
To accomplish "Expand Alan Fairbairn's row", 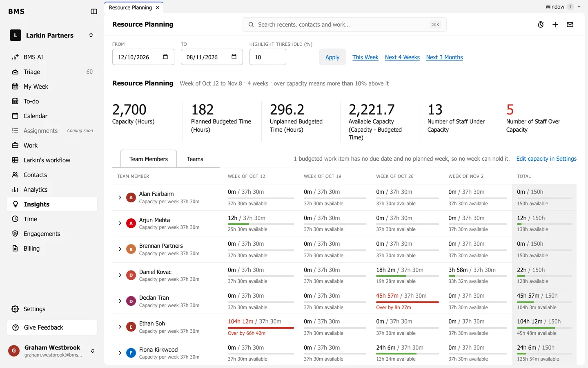I will point(120,197).
